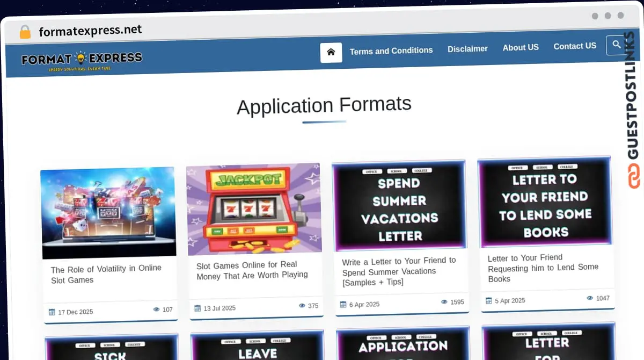This screenshot has height=360, width=644.
Task: Click the Jackpot slot machine thumbnail
Action: click(253, 208)
